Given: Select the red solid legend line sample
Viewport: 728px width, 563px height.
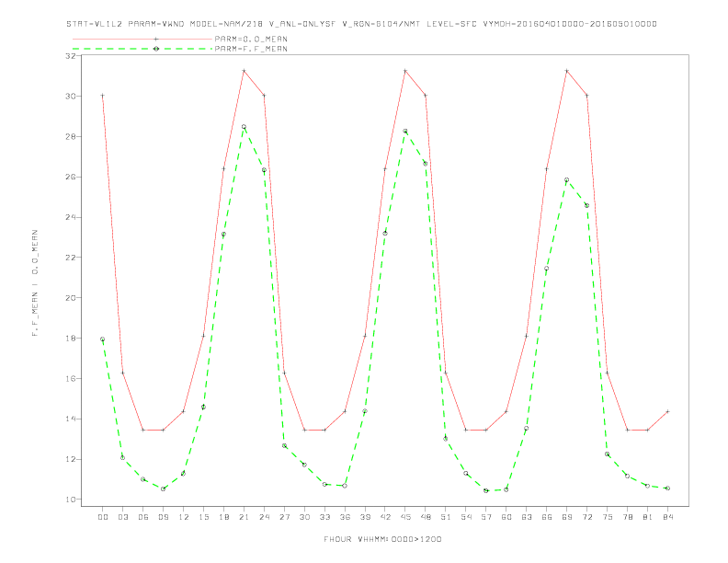Looking at the screenshot, I should click(142, 39).
